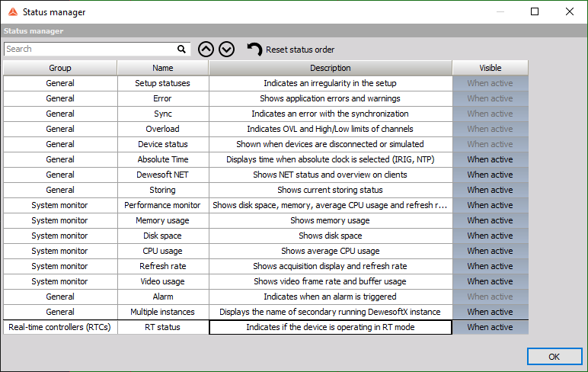Click the Reset status order arrow icon

coord(254,50)
